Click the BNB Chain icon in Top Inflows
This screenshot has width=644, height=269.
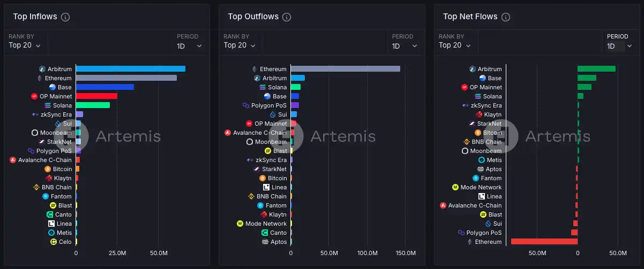(x=36, y=187)
